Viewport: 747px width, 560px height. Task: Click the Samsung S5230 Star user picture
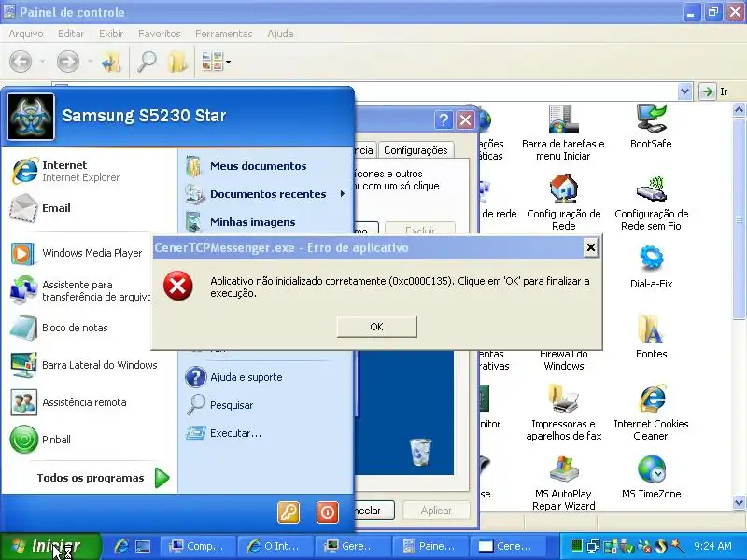[x=31, y=116]
